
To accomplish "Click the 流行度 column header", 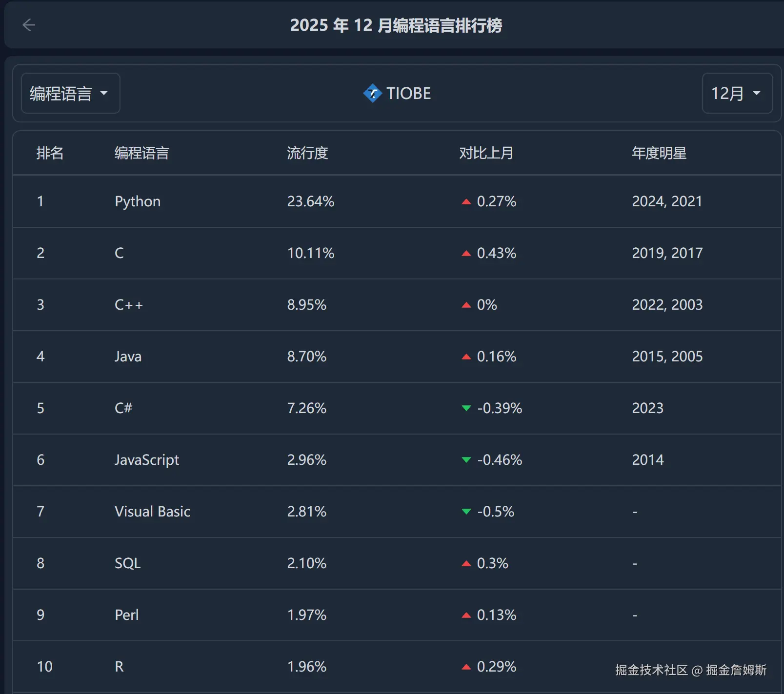I will pos(307,153).
